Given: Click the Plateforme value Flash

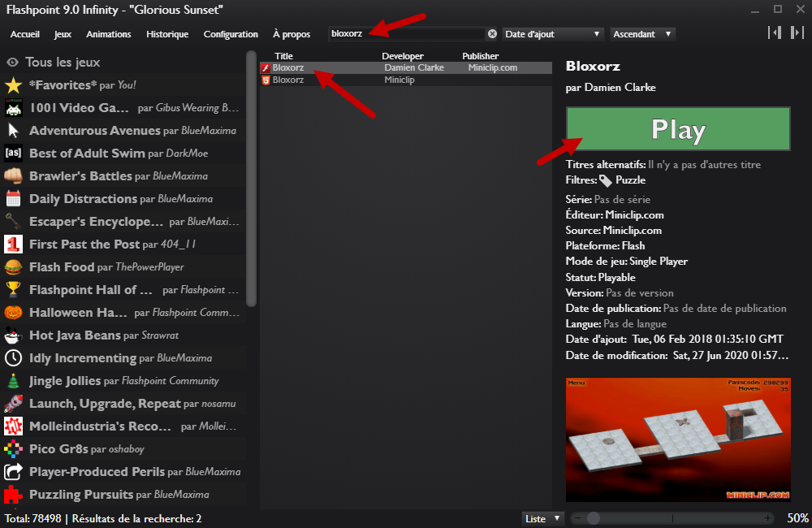Looking at the screenshot, I should pos(633,245).
